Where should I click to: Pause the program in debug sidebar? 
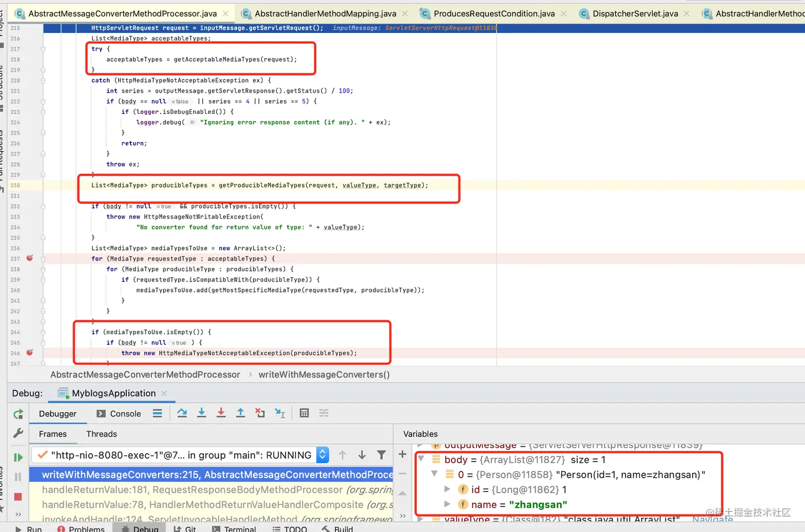(18, 477)
